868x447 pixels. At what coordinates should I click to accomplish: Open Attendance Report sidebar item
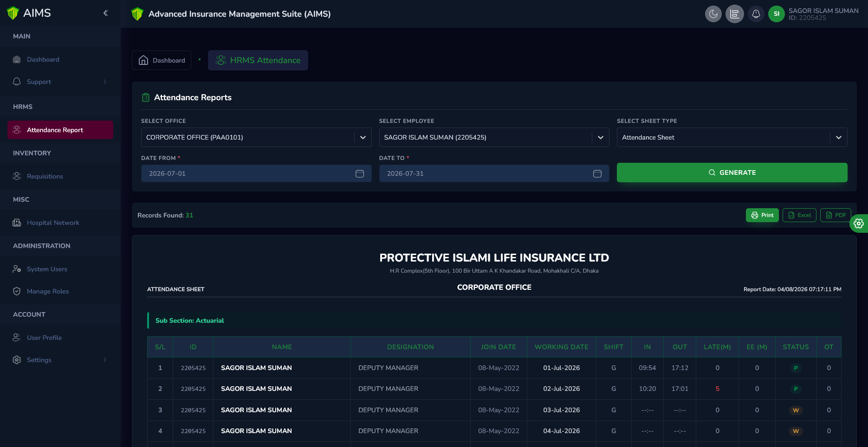click(60, 130)
